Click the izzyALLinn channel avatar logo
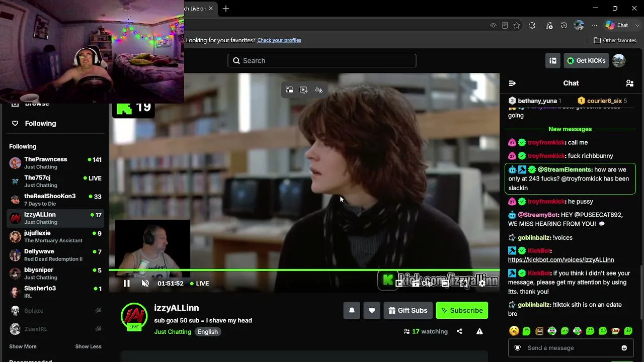The width and height of the screenshot is (644, 362). [134, 316]
